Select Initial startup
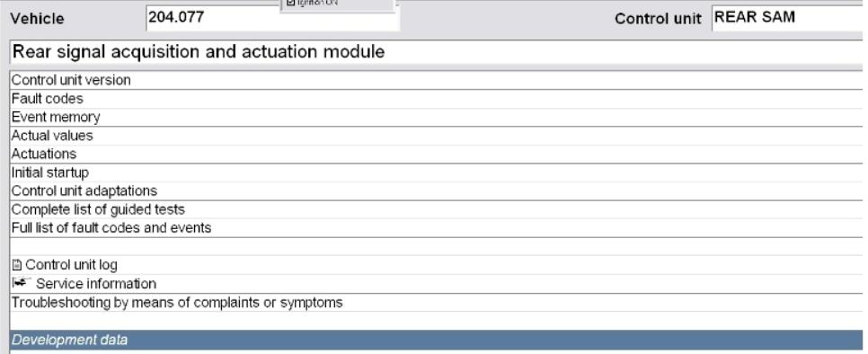The image size is (868, 354). tap(436, 173)
